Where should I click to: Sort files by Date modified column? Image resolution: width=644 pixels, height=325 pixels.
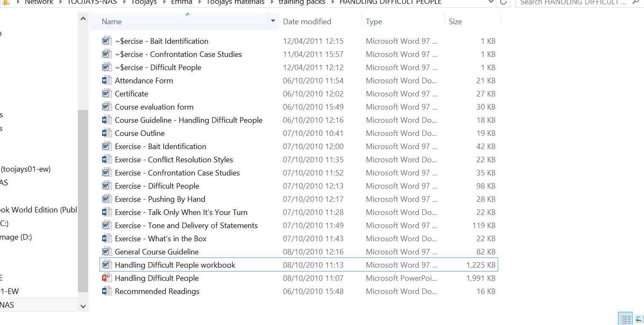pos(307,21)
